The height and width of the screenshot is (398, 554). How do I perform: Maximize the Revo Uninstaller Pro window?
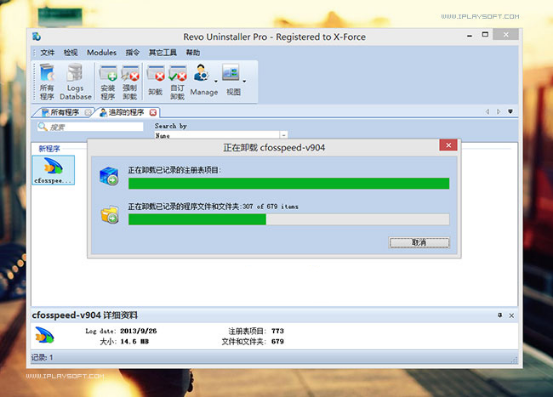click(485, 35)
